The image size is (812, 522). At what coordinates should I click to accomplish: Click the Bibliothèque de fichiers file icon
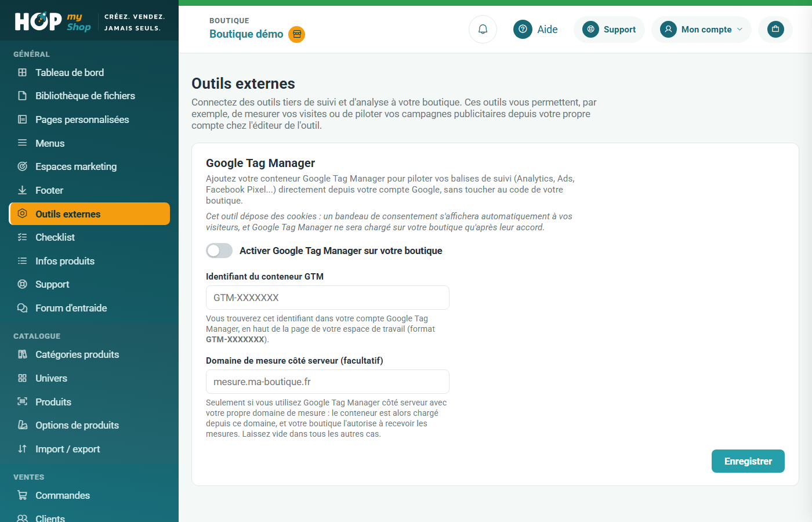23,96
